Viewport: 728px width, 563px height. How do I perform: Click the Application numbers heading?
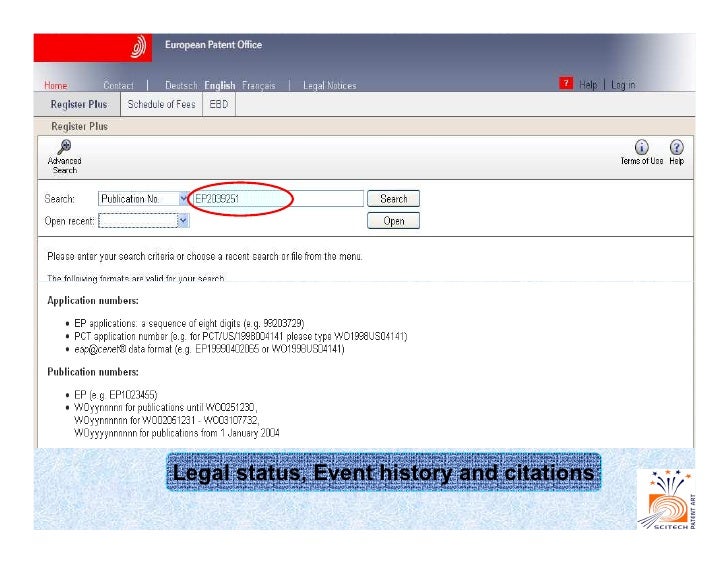click(x=93, y=300)
